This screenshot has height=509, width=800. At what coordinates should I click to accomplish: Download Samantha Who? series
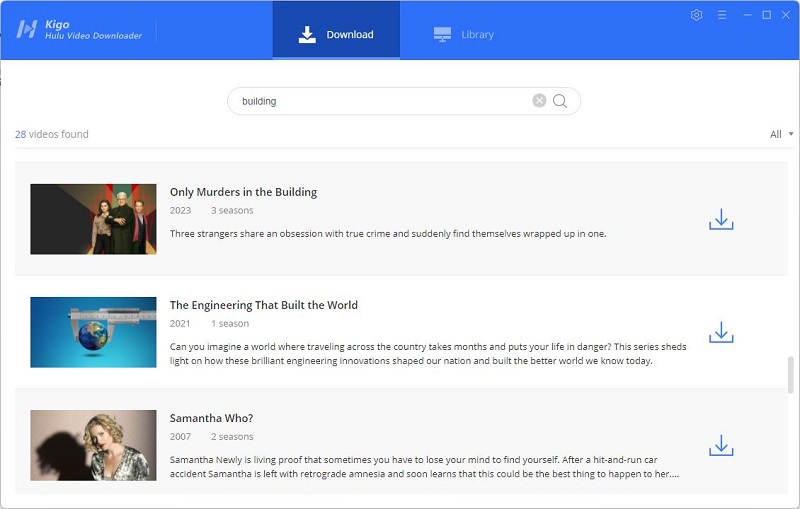pos(721,445)
